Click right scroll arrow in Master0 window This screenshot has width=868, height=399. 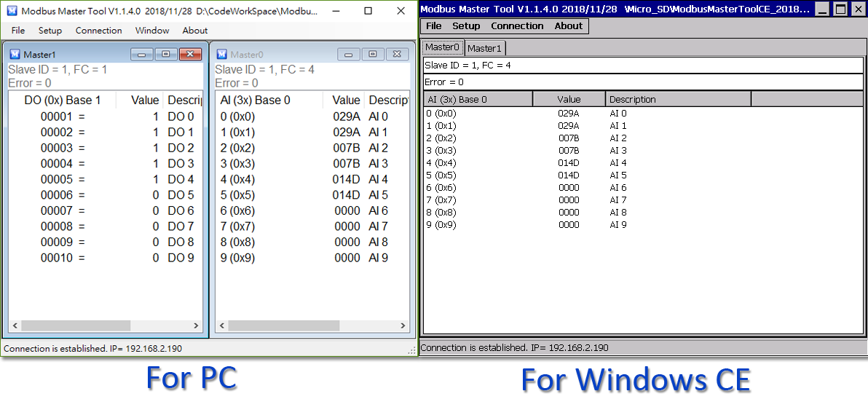(x=403, y=325)
